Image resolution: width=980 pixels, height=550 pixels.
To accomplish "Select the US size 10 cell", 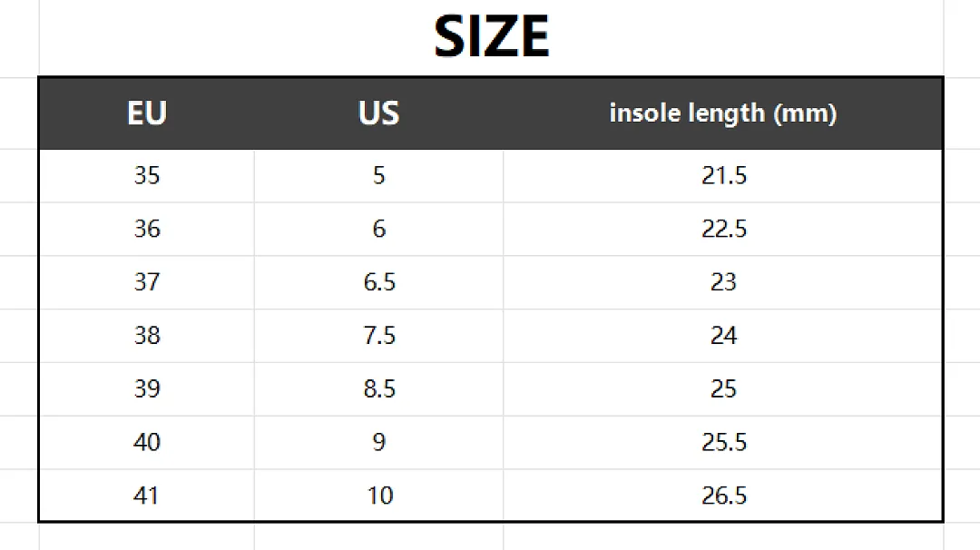I will pos(378,496).
